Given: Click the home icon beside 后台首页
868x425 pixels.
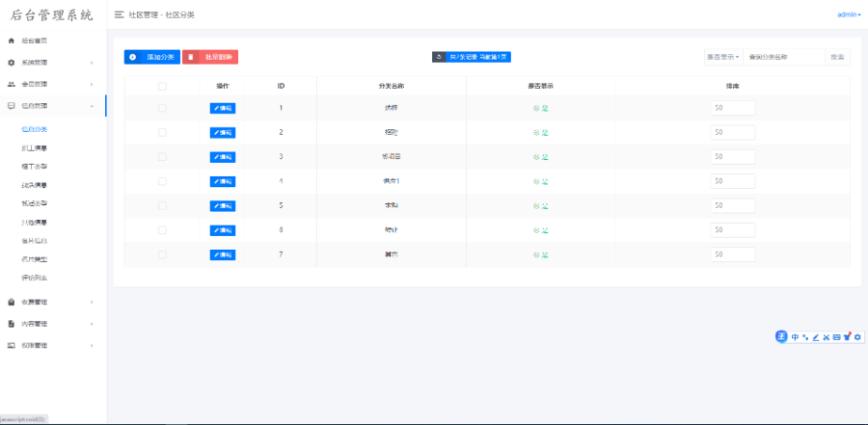Looking at the screenshot, I should pyautogui.click(x=12, y=41).
